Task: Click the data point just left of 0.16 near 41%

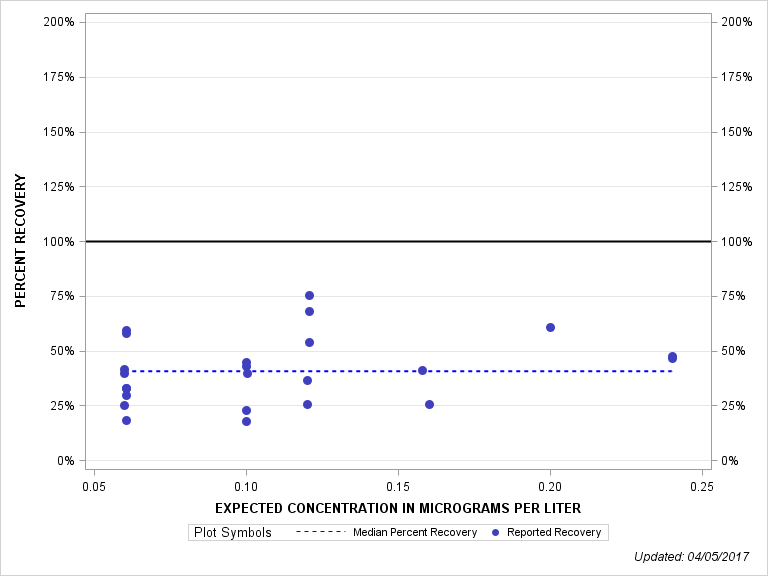Action: point(422,370)
